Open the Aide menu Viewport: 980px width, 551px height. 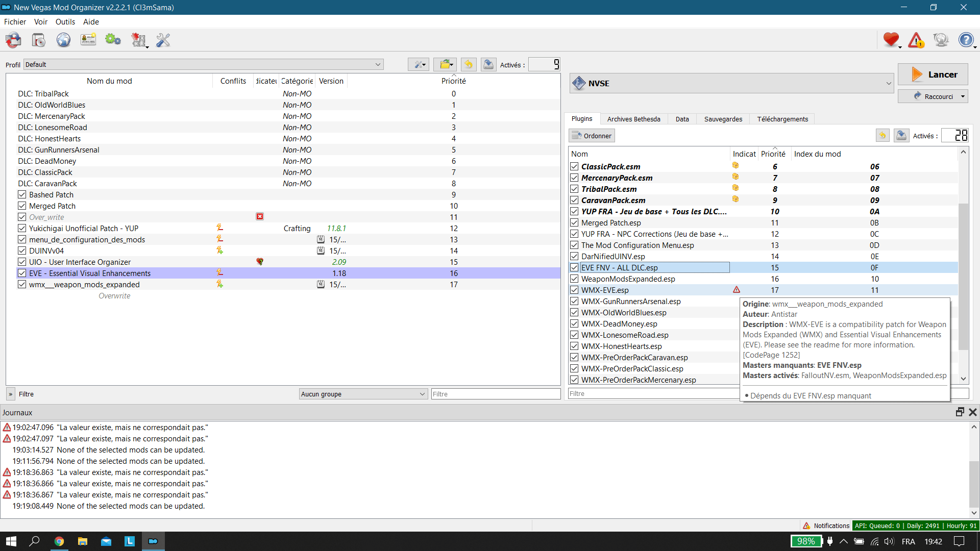click(x=91, y=21)
